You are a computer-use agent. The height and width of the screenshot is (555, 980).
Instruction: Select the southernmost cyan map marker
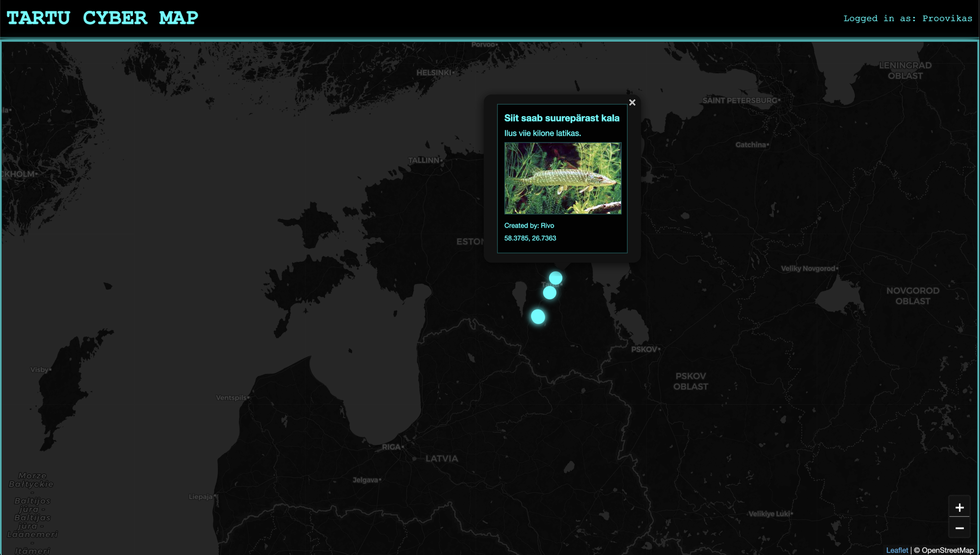click(538, 316)
